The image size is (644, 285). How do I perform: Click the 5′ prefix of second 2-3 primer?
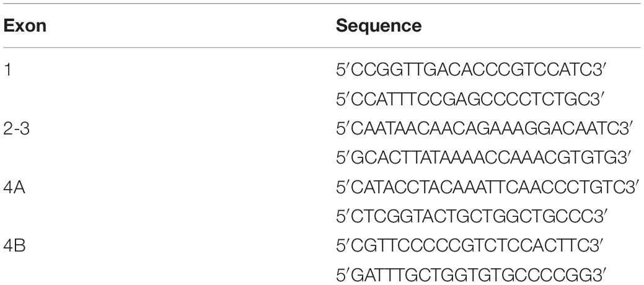(x=343, y=158)
